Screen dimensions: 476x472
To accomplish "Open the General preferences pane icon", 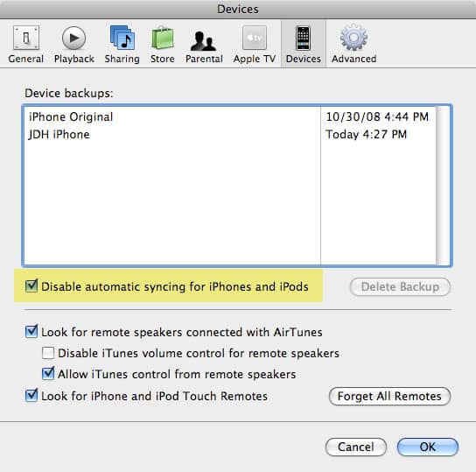I will click(25, 38).
